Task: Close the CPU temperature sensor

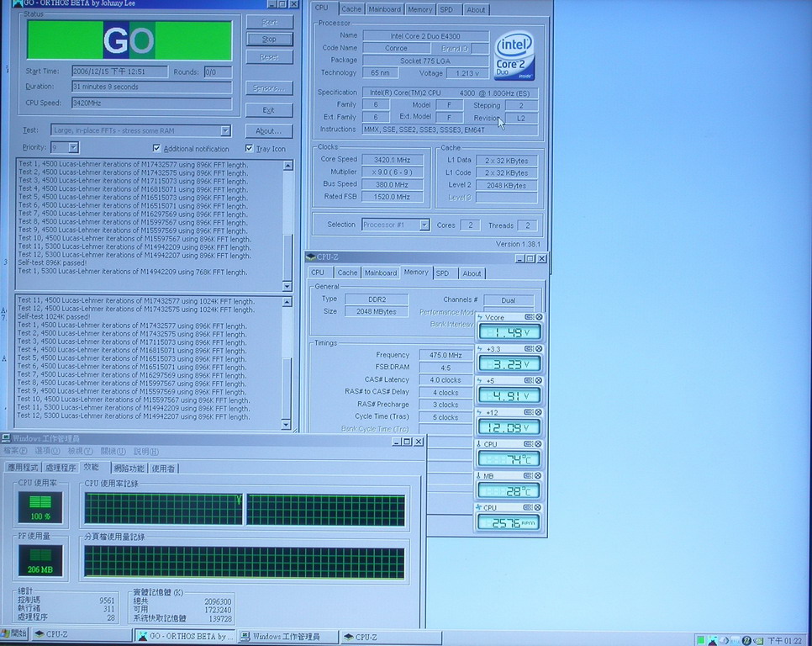Action: [539, 444]
